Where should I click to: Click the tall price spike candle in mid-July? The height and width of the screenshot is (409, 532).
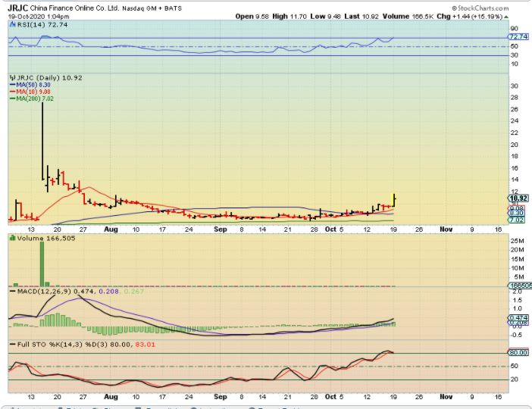42,141
